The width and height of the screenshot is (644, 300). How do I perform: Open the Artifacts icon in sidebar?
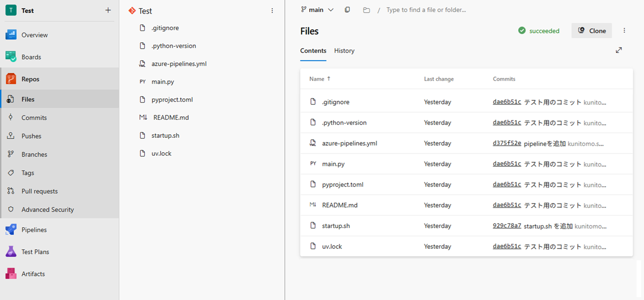pos(11,274)
